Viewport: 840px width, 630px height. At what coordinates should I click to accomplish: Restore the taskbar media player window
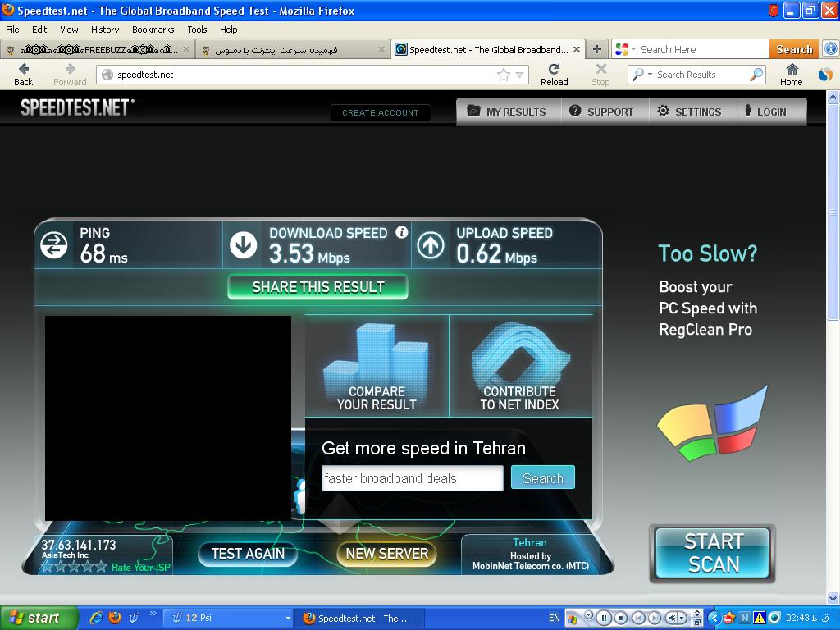coord(697,622)
